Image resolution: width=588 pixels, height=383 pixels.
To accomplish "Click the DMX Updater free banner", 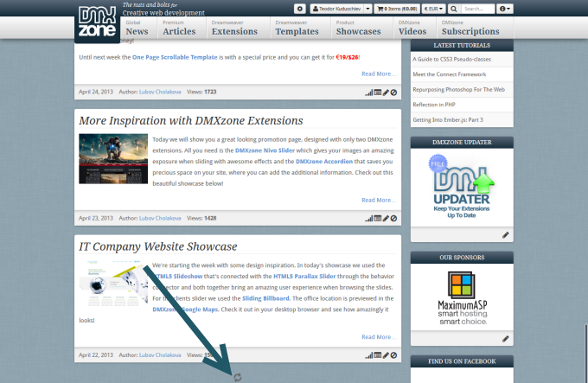I will tap(462, 186).
